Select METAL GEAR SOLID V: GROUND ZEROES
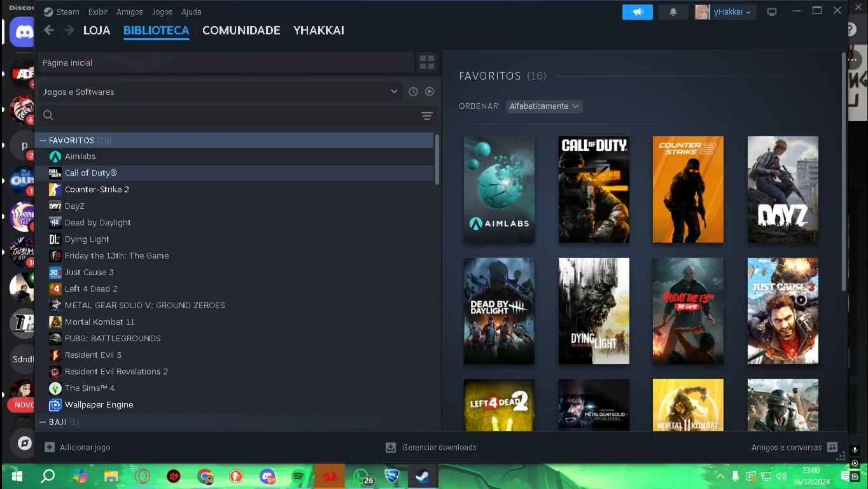Screen dimensions: 868x489 click(234, 305)
